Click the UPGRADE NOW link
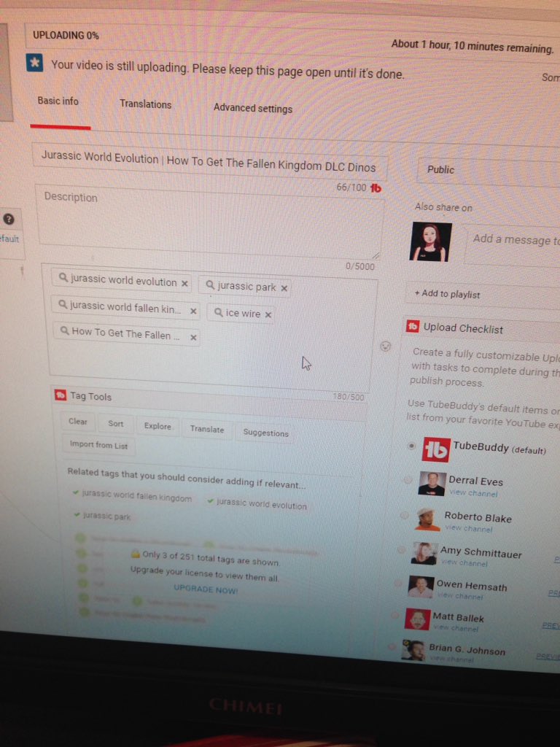This screenshot has width=560, height=747. coord(205,589)
